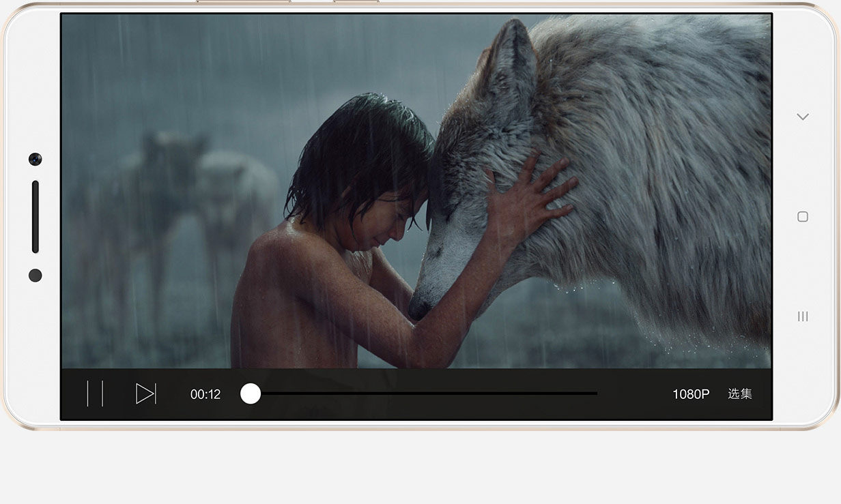Screen dimensions: 841x504
Task: Open recents with the three-bar key
Action: click(x=803, y=316)
